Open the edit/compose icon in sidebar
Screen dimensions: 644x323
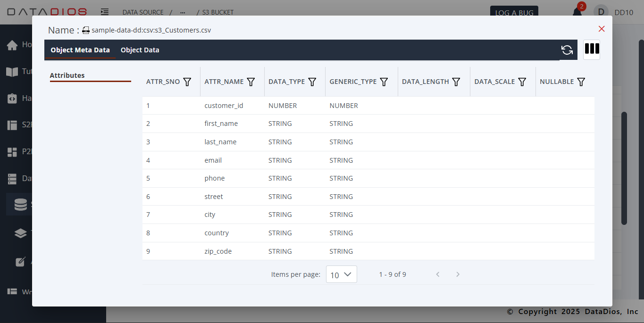pyautogui.click(x=20, y=262)
